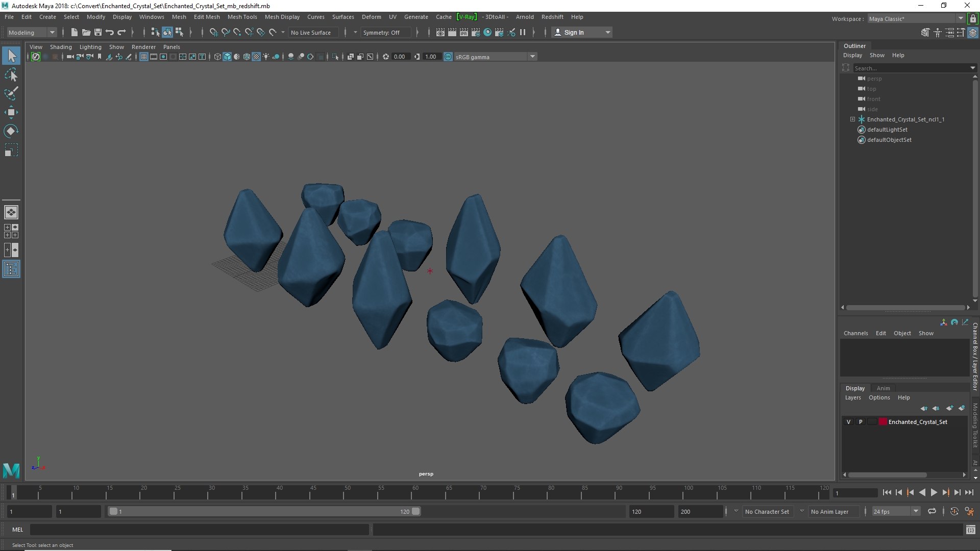Toggle layer visibility V for Enchanted_Crystal_Set
980x551 pixels.
click(848, 422)
